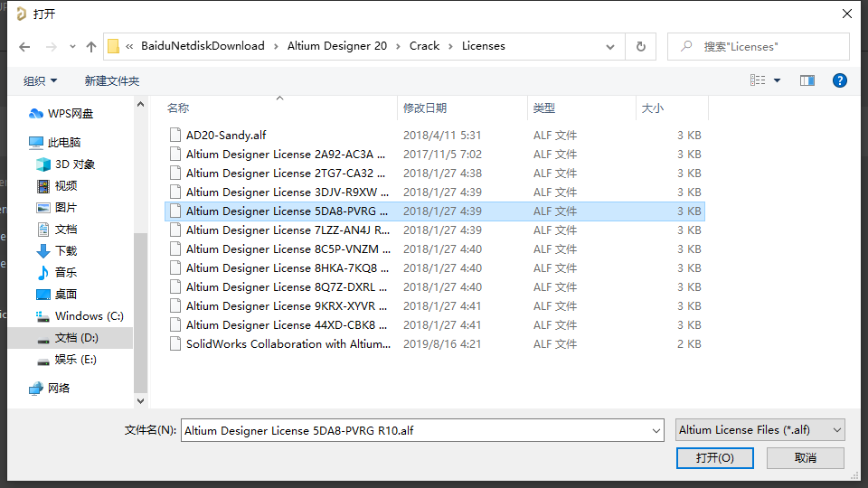
Task: Click 新建文件夹 to create a folder
Action: click(112, 80)
